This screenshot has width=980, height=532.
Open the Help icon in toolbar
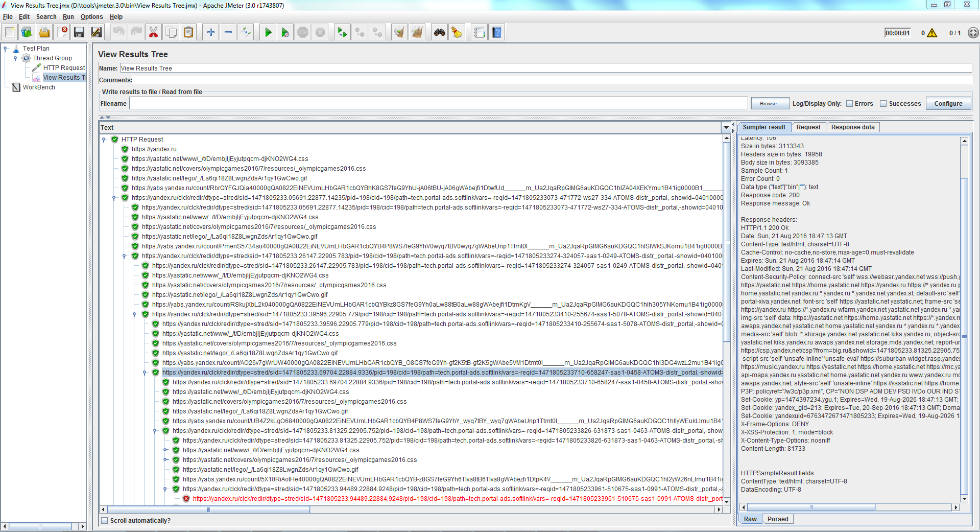pyautogui.click(x=496, y=33)
